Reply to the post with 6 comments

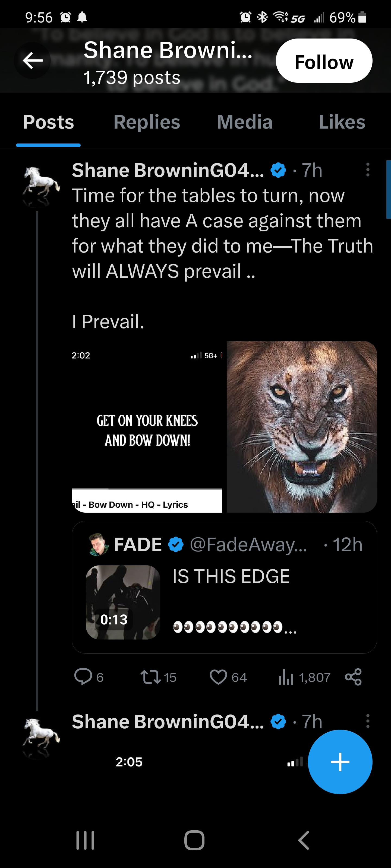[83, 676]
